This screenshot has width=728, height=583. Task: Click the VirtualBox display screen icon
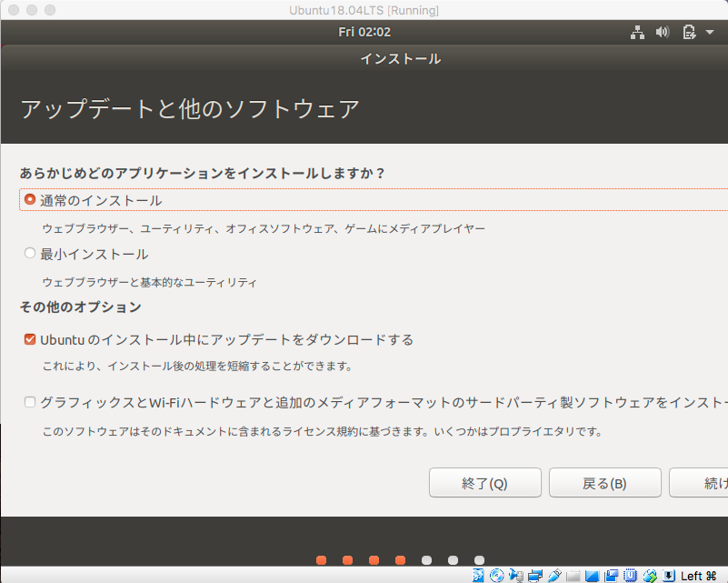[x=592, y=576]
